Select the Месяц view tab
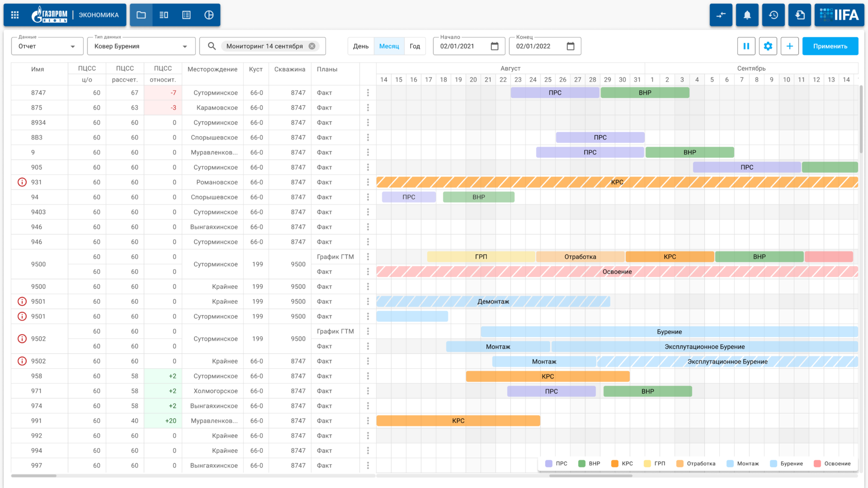The image size is (868, 488). 389,46
